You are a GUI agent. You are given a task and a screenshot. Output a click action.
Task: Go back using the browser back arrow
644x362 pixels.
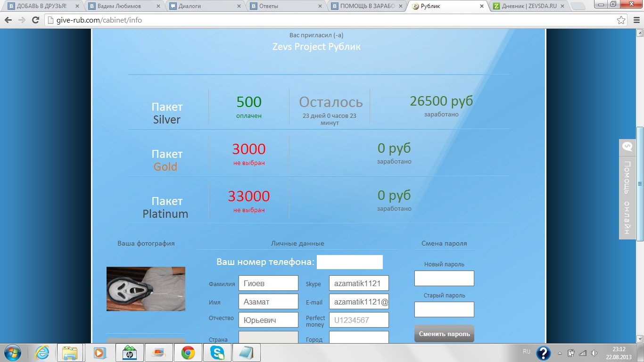click(8, 20)
